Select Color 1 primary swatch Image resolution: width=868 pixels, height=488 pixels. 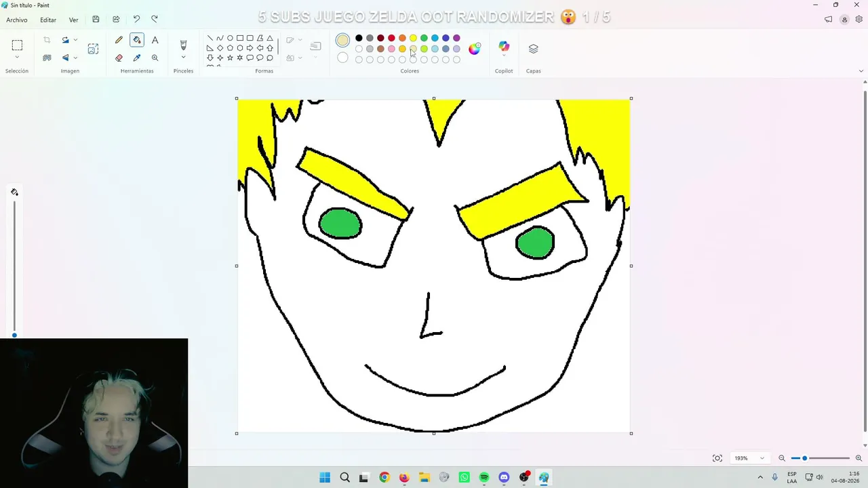coord(342,41)
